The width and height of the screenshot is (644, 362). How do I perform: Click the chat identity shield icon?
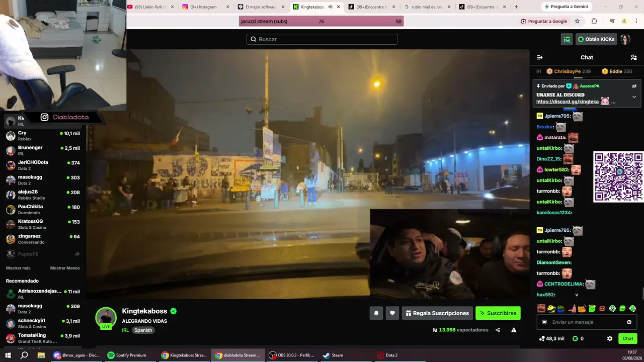pyautogui.click(x=544, y=322)
